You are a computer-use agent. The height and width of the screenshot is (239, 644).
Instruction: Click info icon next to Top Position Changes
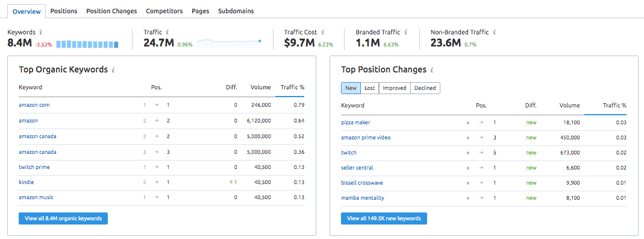(432, 70)
